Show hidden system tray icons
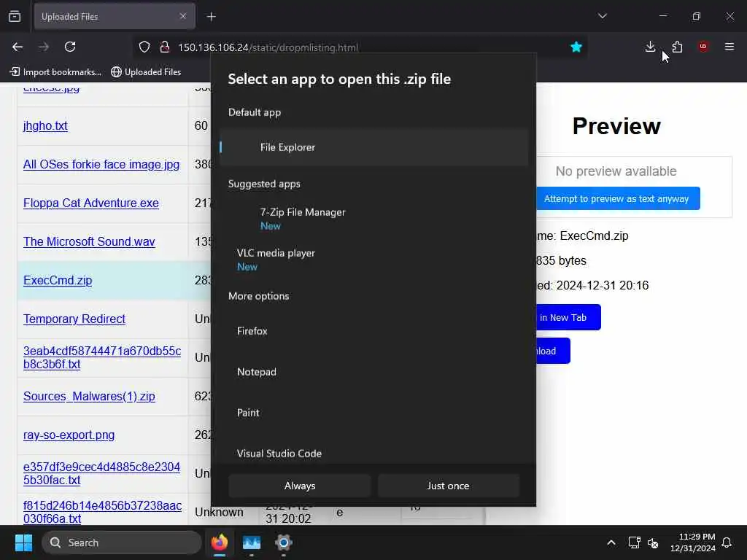This screenshot has width=747, height=560. 611,542
